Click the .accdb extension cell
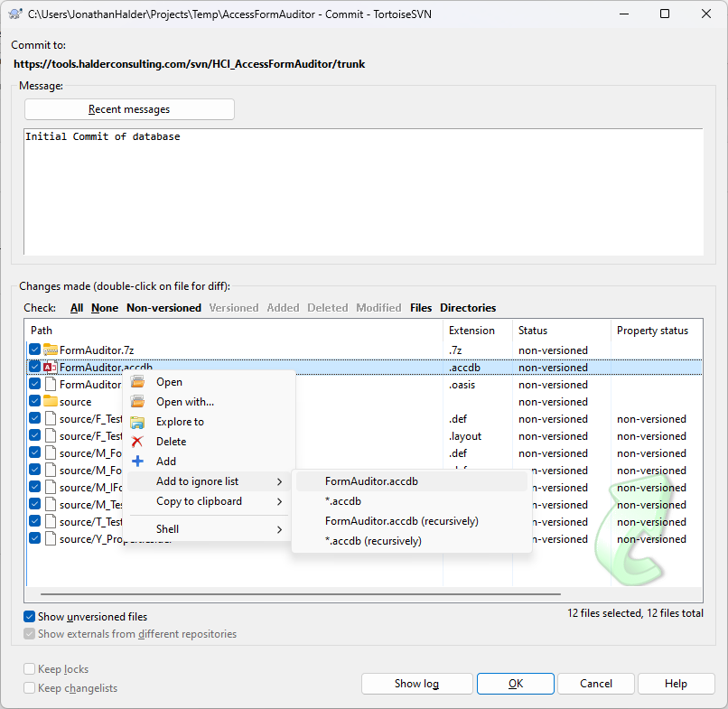 pos(464,368)
